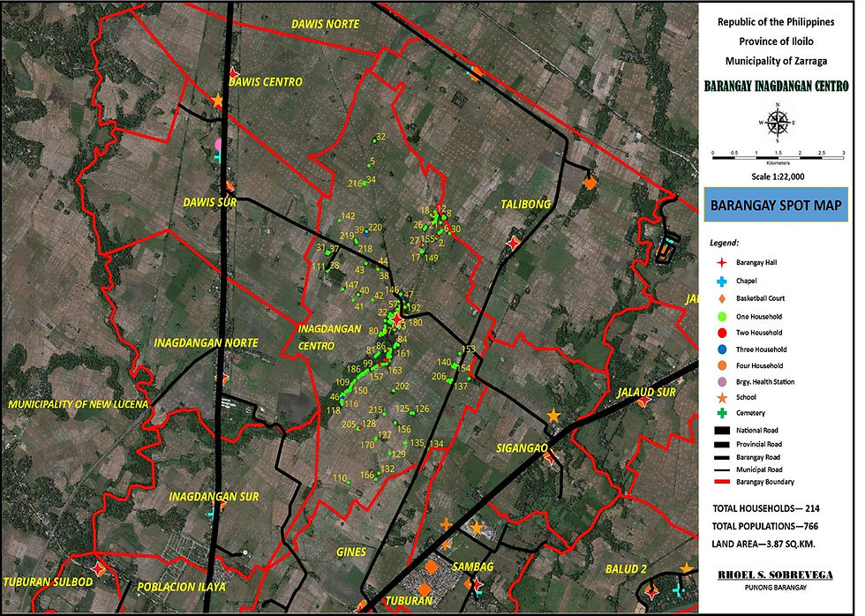Click the blue BARANGAY SPOT MAP banner
The height and width of the screenshot is (616, 865).
click(776, 205)
